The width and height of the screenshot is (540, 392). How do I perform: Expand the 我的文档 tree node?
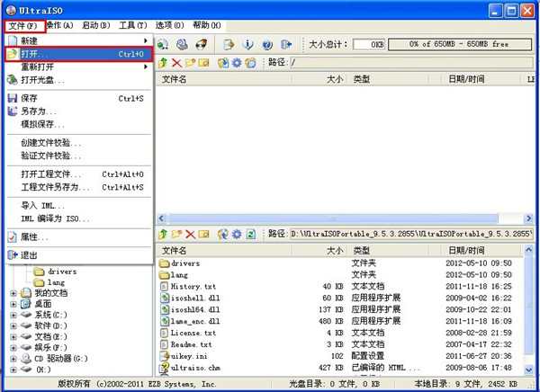13,293
